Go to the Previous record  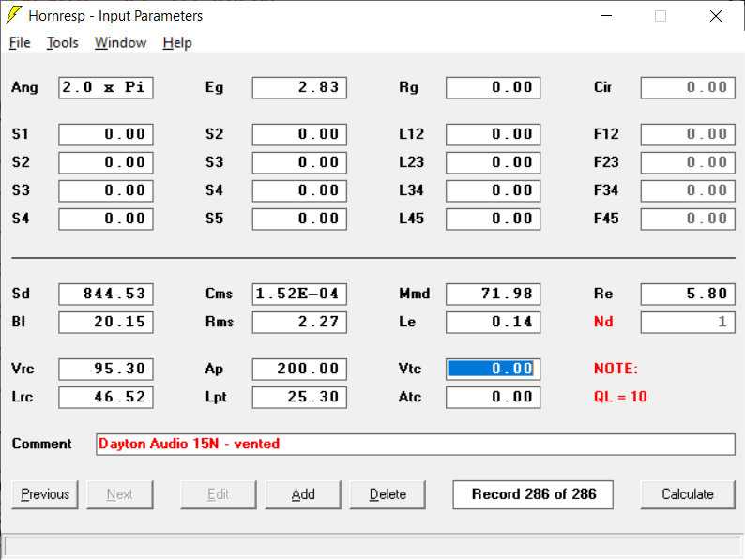point(45,494)
